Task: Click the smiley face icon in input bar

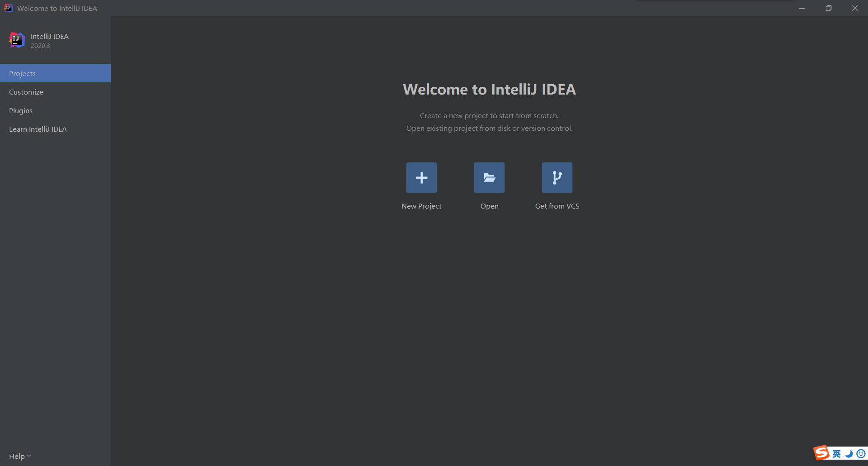Action: [861, 453]
